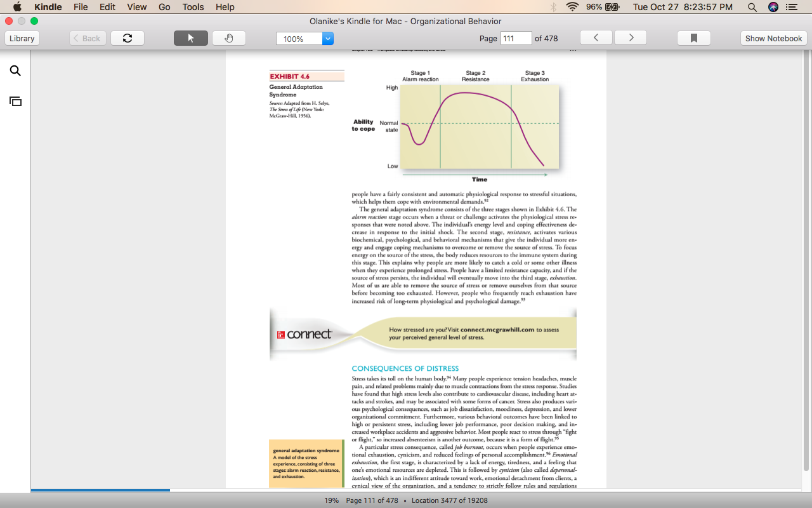The width and height of the screenshot is (812, 508).
Task: Go to previous page arrow
Action: pos(596,38)
